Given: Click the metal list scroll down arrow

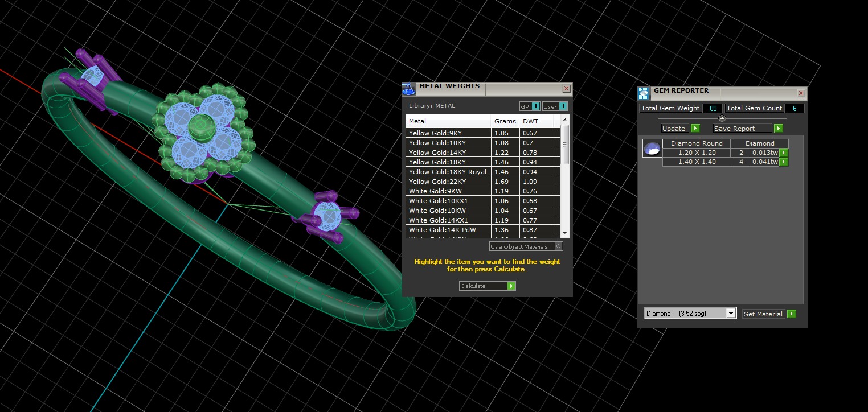Looking at the screenshot, I should pos(565,233).
